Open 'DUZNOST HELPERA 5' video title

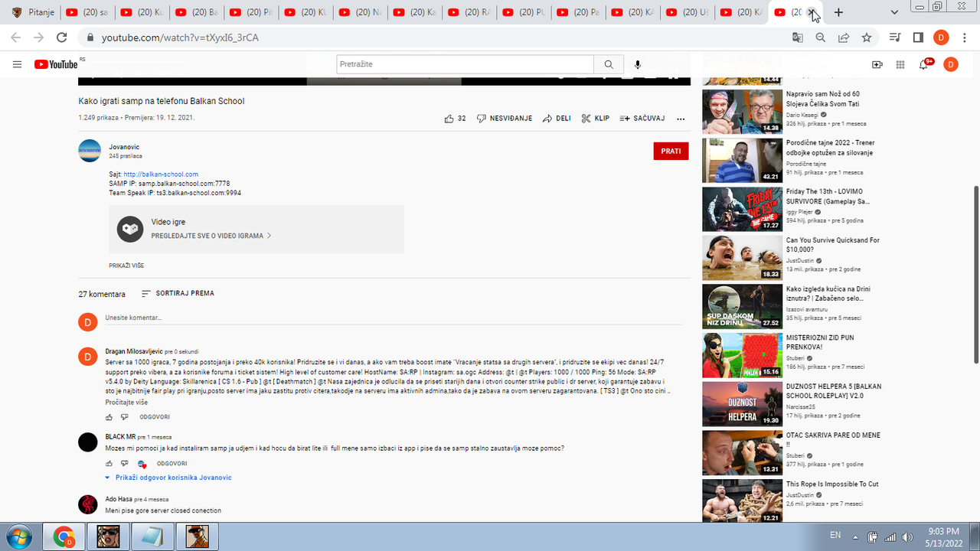(x=834, y=391)
